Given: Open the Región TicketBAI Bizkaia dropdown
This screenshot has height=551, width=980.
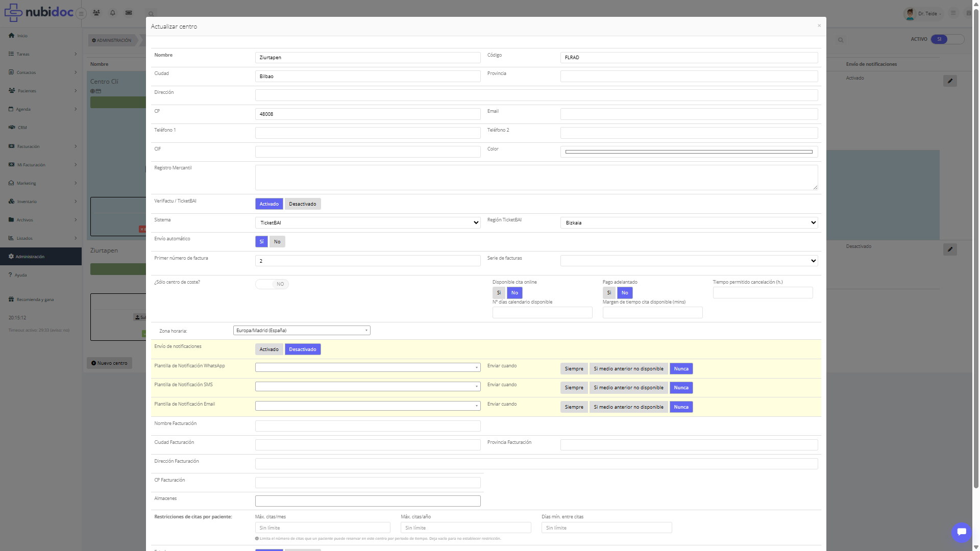Looking at the screenshot, I should coord(689,223).
